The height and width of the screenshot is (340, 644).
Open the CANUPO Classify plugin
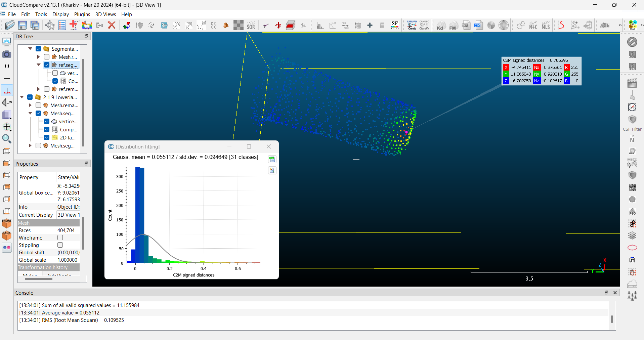[424, 25]
